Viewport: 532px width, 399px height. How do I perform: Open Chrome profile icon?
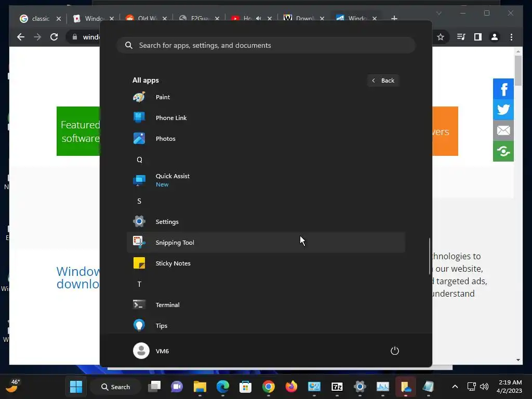tap(495, 37)
